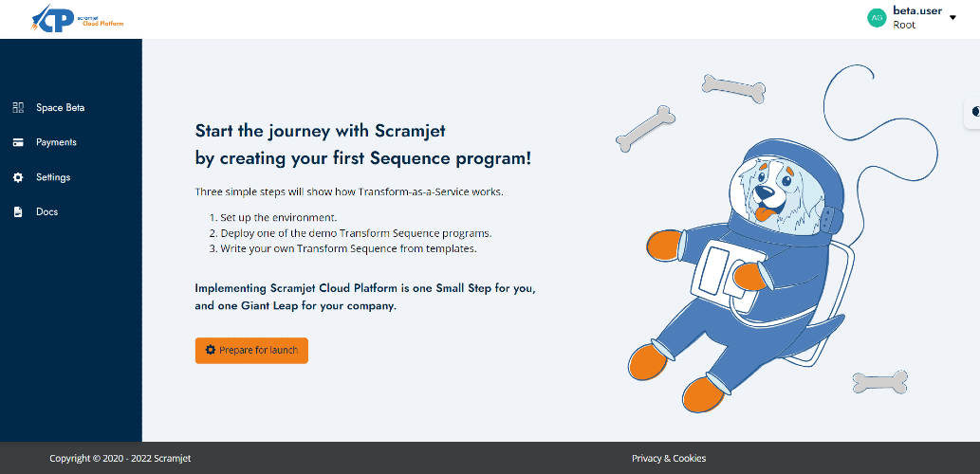Screen dimensions: 980x474
Task: Click the Copyright 2020 - 2022 Scramjet text
Action: point(120,459)
